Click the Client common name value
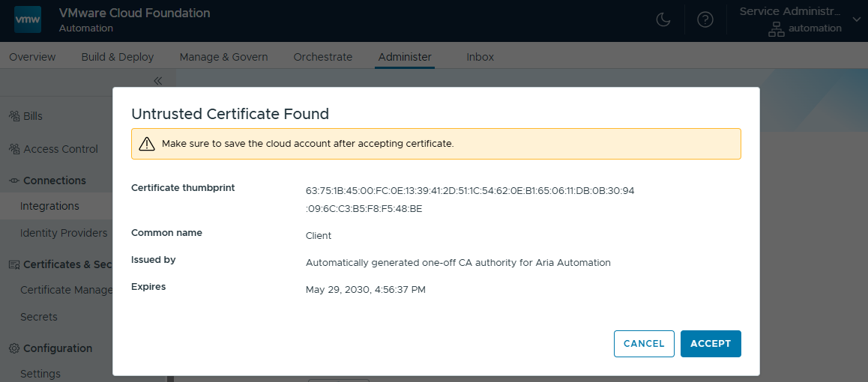This screenshot has height=382, width=868. tap(319, 236)
